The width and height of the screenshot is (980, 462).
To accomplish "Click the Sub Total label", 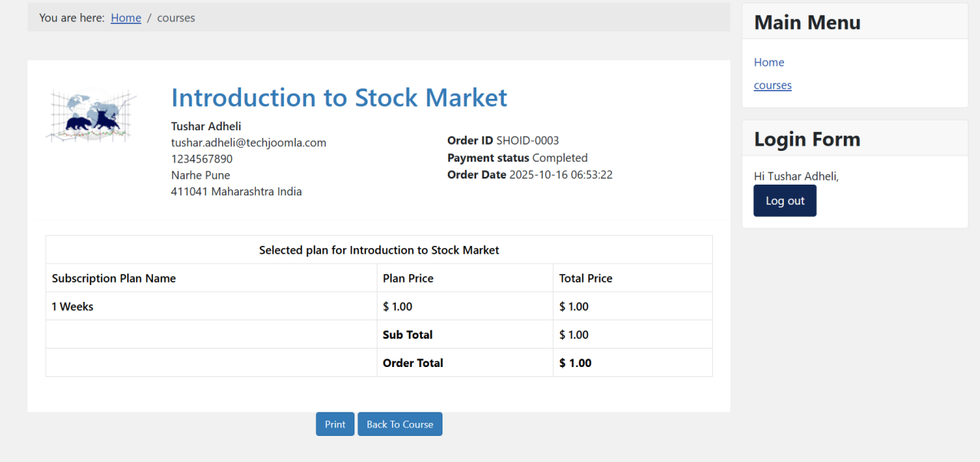I will [x=407, y=335].
